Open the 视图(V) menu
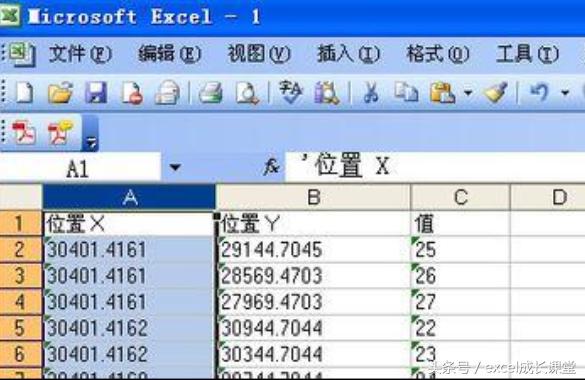Image resolution: width=585 pixels, height=380 pixels. tap(259, 54)
